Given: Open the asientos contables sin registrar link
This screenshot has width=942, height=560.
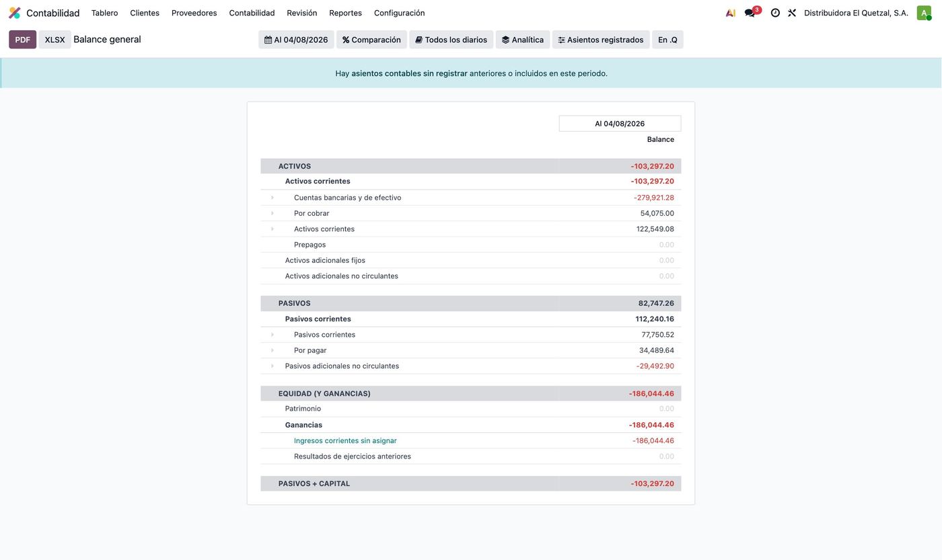Looking at the screenshot, I should click(x=409, y=73).
